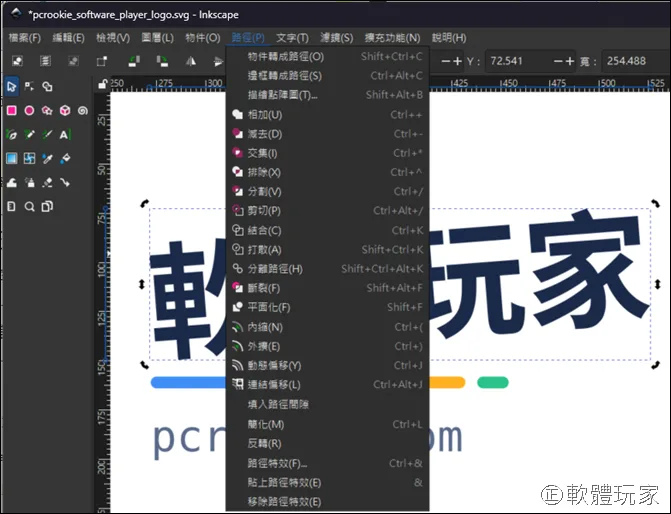Select the Spray tool

pos(29,183)
